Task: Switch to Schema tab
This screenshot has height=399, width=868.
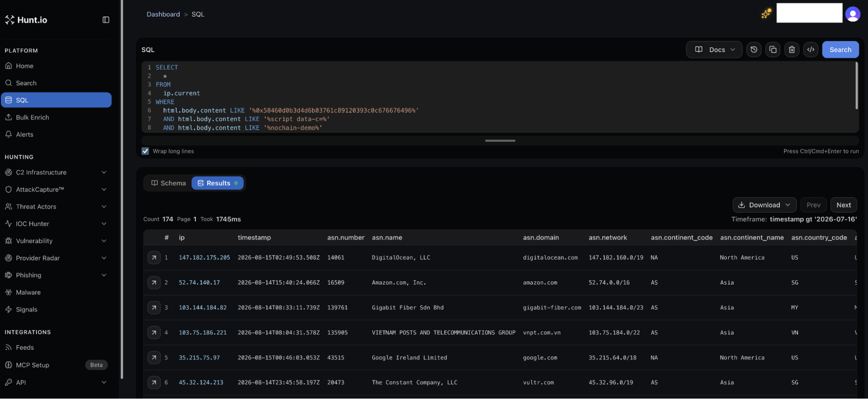Action: click(168, 183)
